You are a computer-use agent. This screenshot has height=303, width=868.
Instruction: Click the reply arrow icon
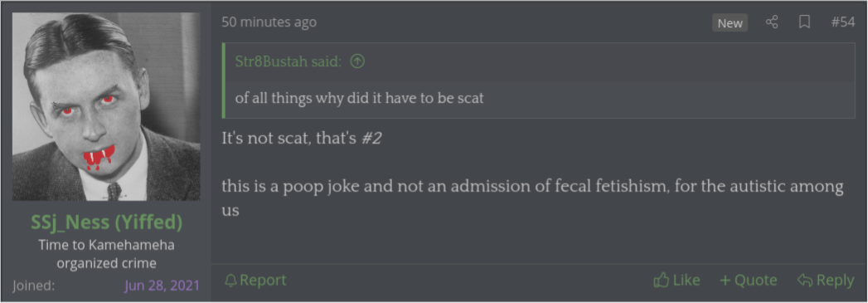pyautogui.click(x=805, y=281)
